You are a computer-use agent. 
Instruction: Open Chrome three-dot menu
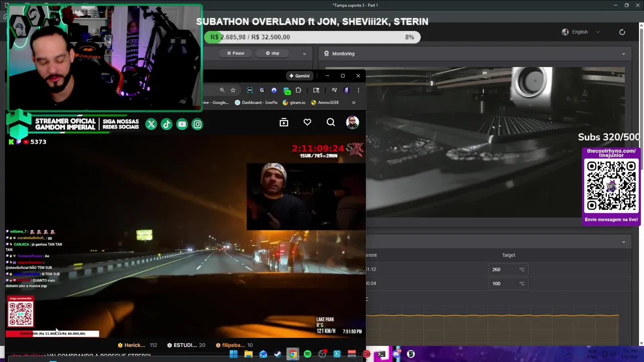[358, 90]
